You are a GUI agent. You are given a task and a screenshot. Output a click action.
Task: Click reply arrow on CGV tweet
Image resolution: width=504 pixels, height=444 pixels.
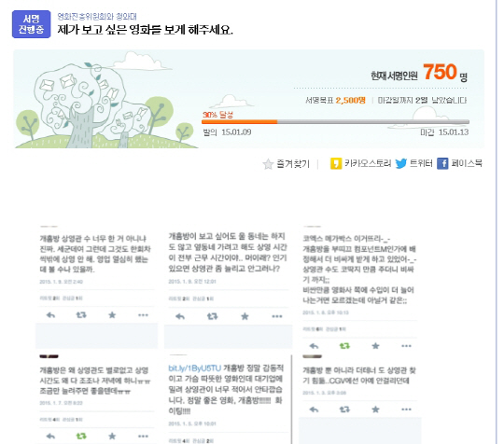[314, 409]
